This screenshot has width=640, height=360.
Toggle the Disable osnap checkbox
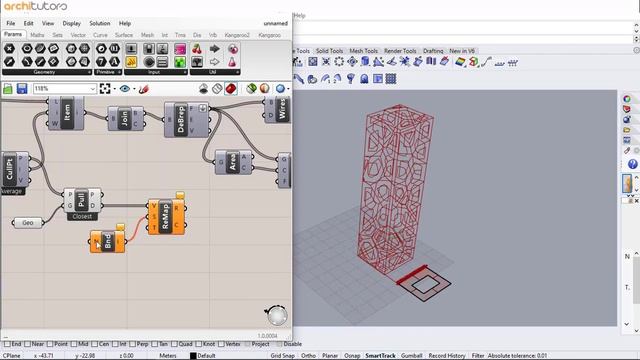coord(279,344)
